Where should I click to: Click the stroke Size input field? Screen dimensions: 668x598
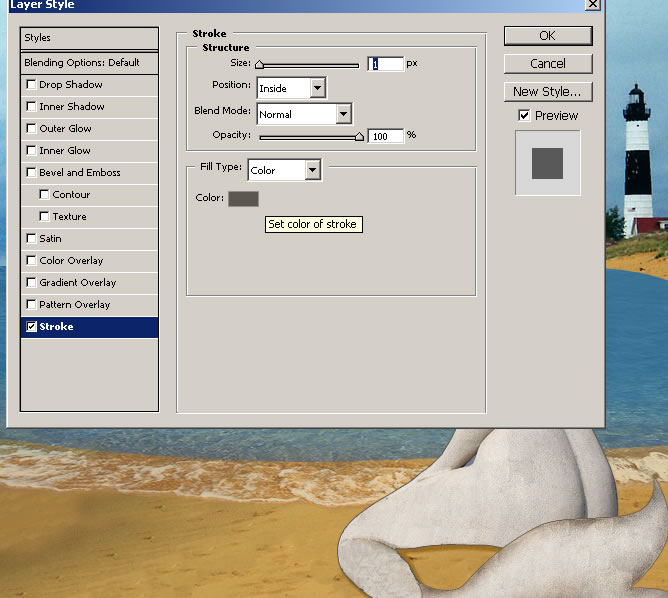(x=386, y=64)
